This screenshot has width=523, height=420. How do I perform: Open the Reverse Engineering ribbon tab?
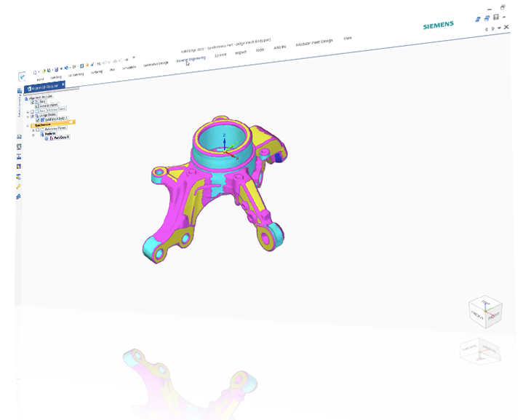(191, 59)
